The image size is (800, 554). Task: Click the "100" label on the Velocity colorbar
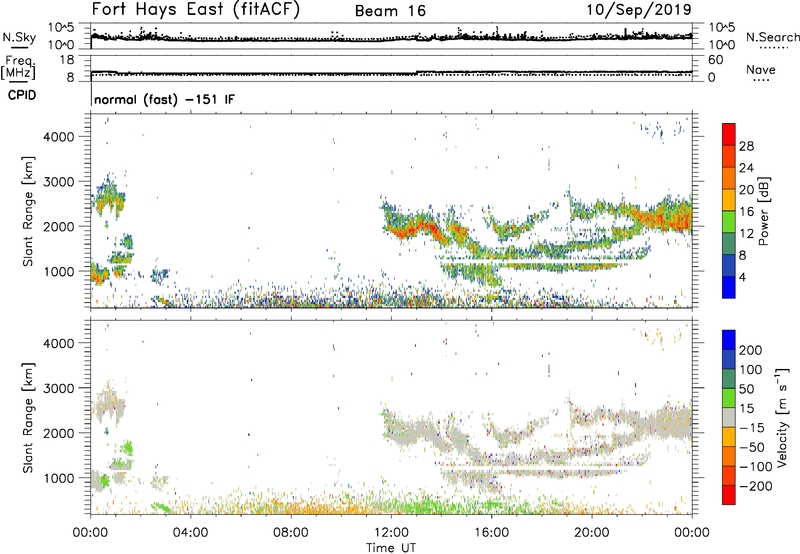pos(751,370)
